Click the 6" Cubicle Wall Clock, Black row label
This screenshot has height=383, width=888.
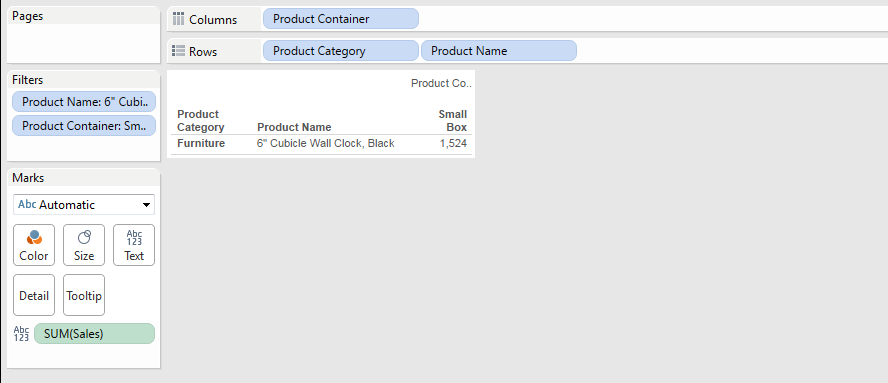326,143
